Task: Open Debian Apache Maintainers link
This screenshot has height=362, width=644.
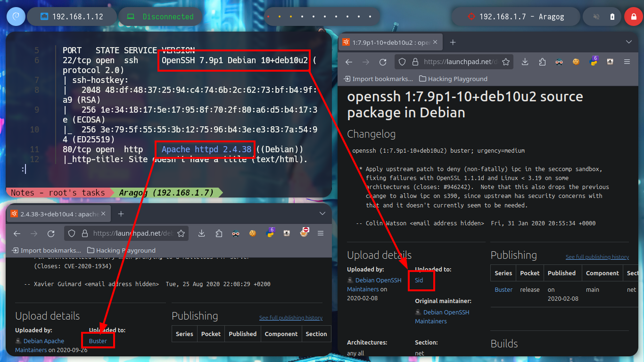Action: pyautogui.click(x=40, y=345)
